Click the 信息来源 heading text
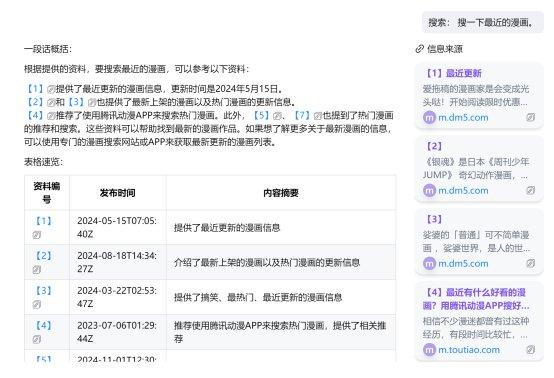The height and width of the screenshot is (378, 554). coord(445,49)
